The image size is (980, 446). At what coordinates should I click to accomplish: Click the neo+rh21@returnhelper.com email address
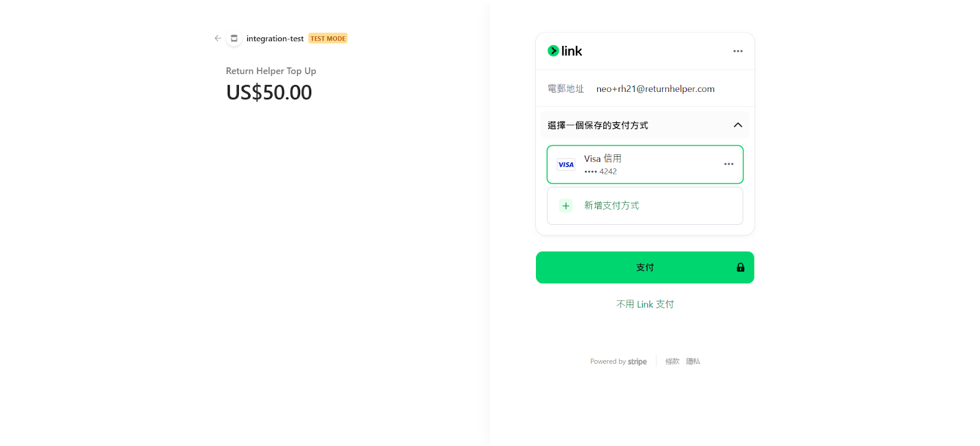655,89
